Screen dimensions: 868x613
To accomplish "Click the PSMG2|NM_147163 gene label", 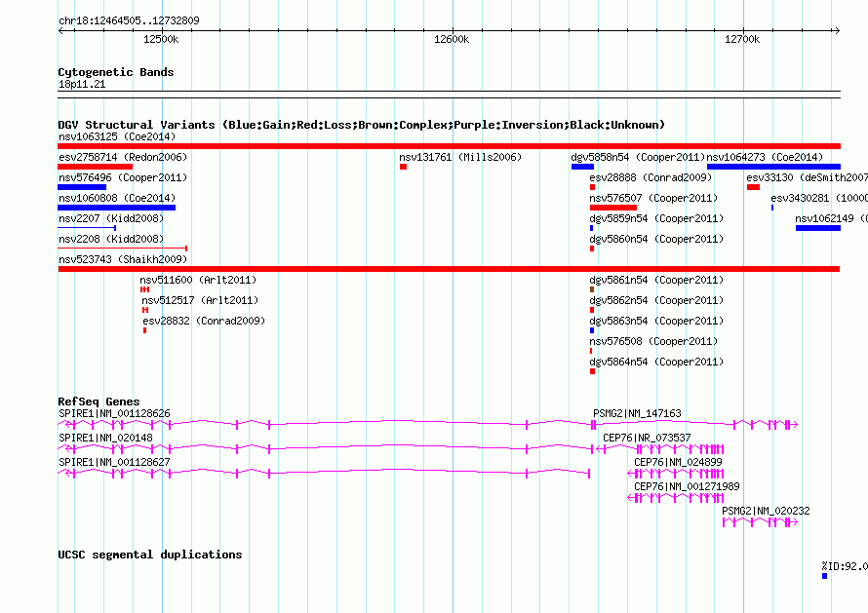I will (637, 413).
